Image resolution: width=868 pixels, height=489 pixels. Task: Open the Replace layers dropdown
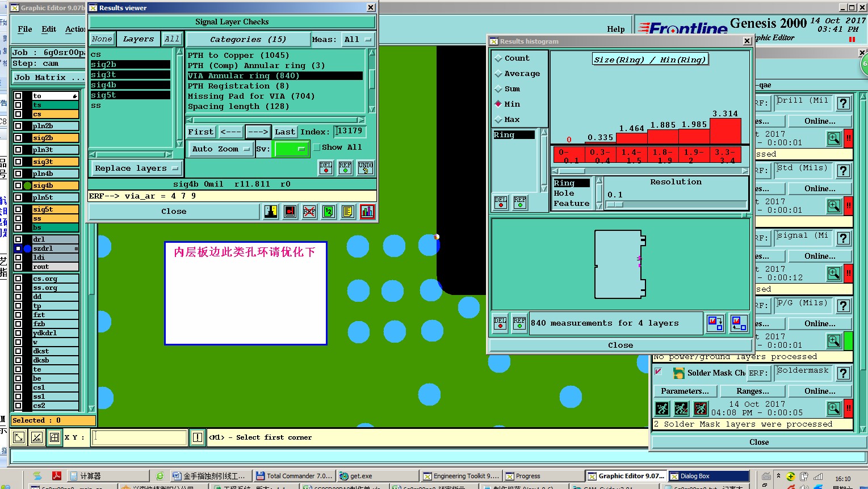(x=136, y=168)
